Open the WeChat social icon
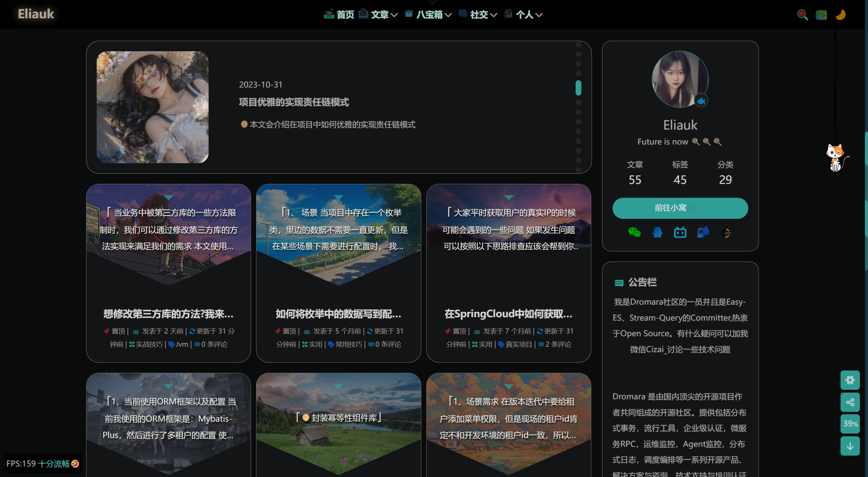868x477 pixels. tap(634, 232)
